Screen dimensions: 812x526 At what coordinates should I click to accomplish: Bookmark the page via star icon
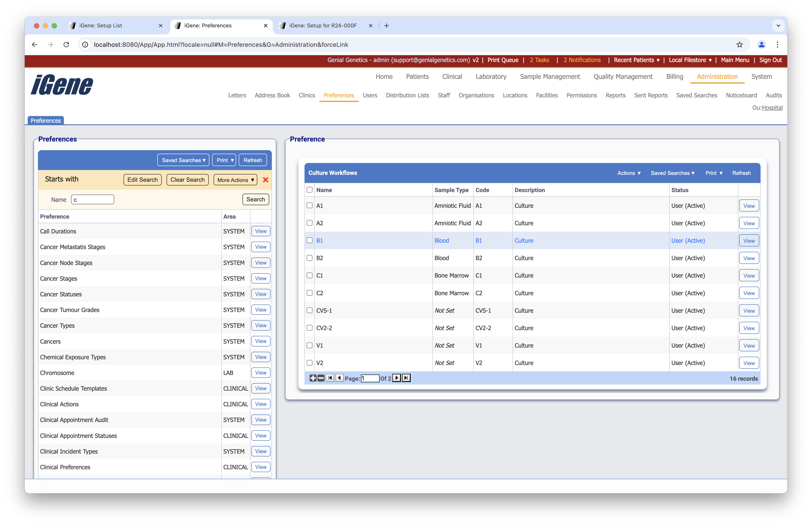click(x=739, y=45)
